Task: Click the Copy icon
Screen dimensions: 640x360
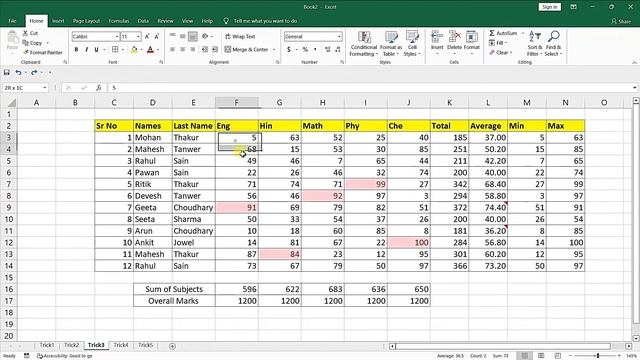Action: (25, 43)
